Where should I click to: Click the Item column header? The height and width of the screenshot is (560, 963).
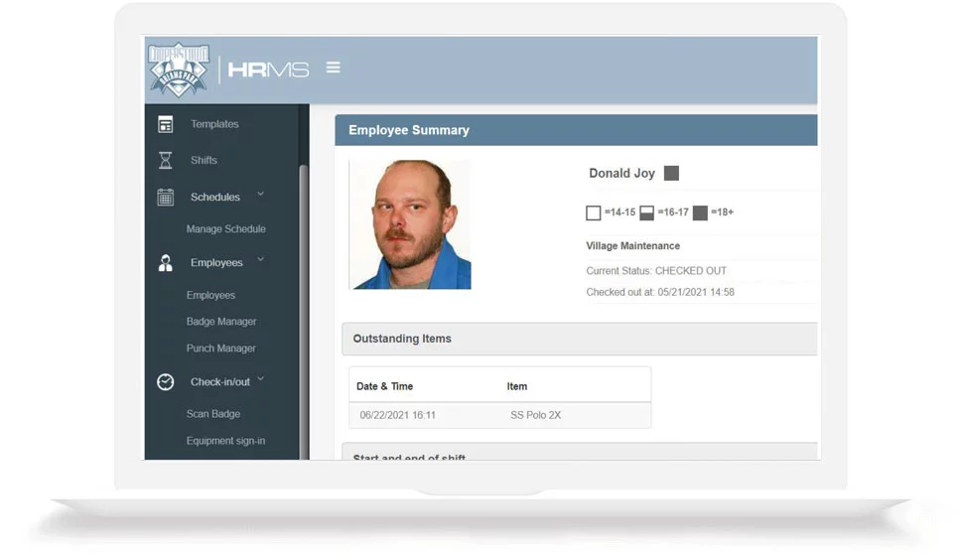pyautogui.click(x=516, y=386)
